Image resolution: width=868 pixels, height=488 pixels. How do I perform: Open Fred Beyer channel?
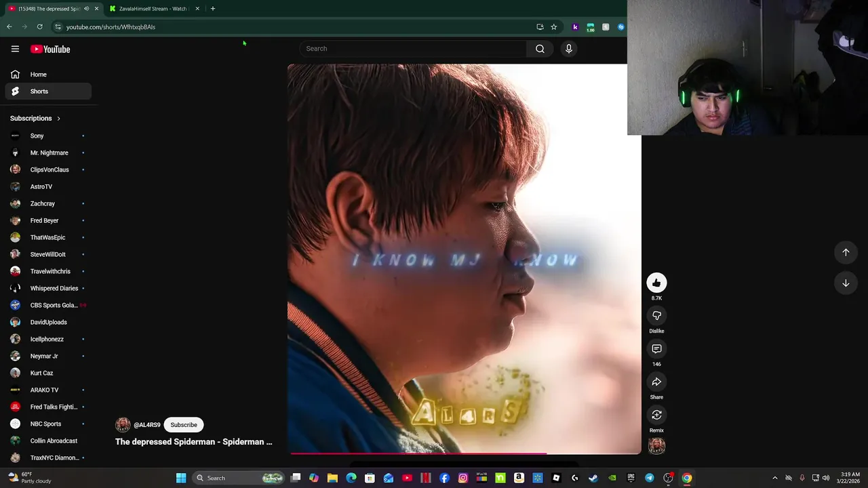coord(48,220)
